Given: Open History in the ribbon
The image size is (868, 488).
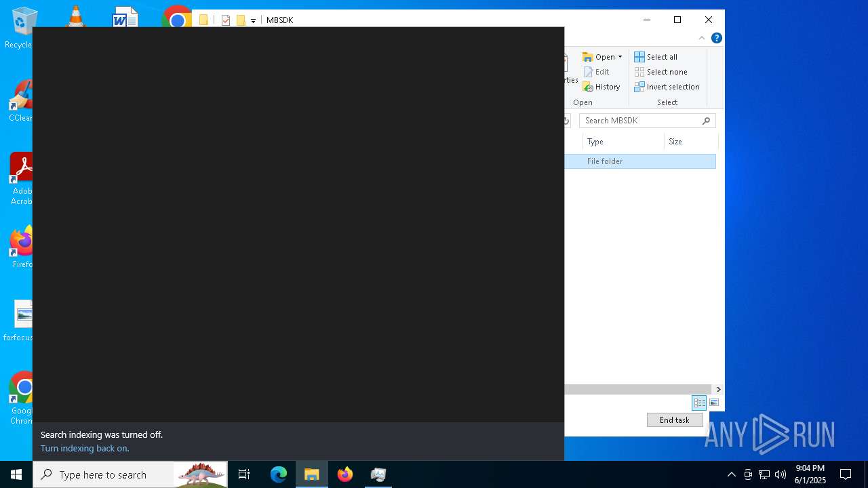Looking at the screenshot, I should [601, 87].
